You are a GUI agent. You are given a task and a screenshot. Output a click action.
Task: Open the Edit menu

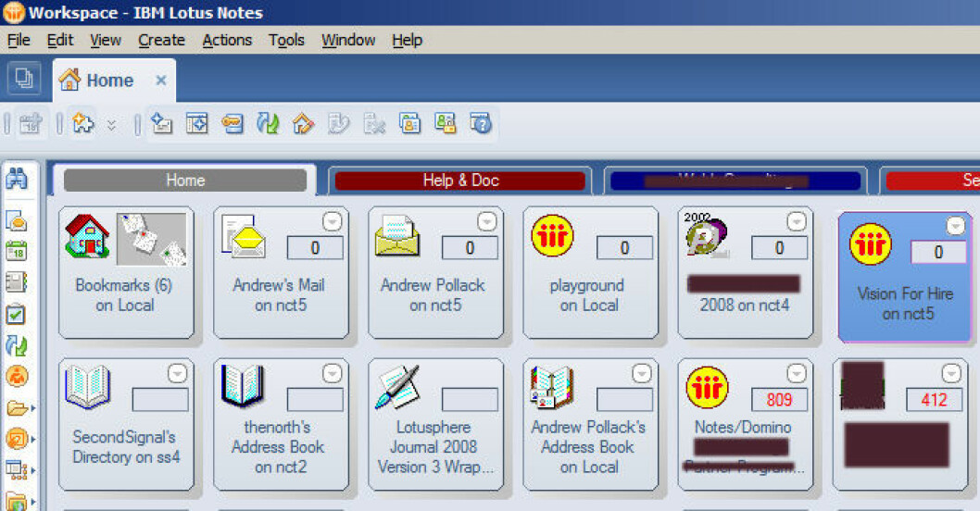tap(60, 40)
